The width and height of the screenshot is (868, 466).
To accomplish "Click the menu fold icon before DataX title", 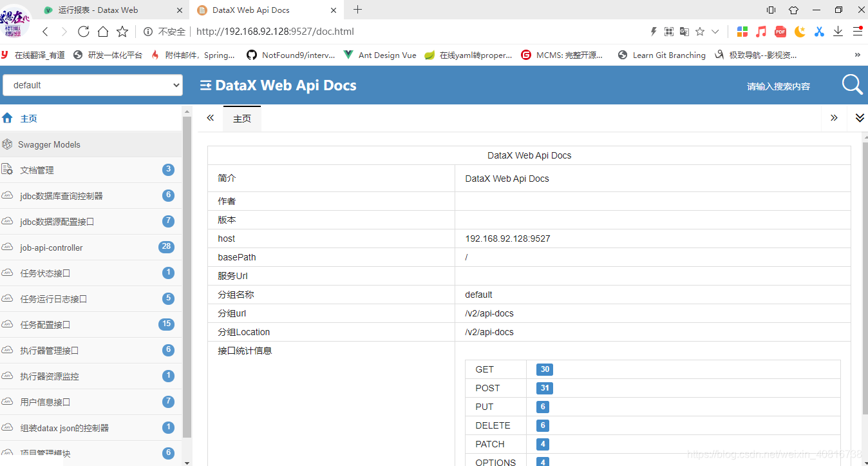I will (205, 85).
